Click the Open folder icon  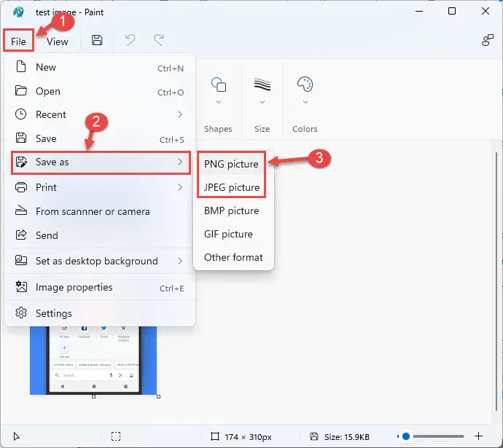click(x=21, y=90)
